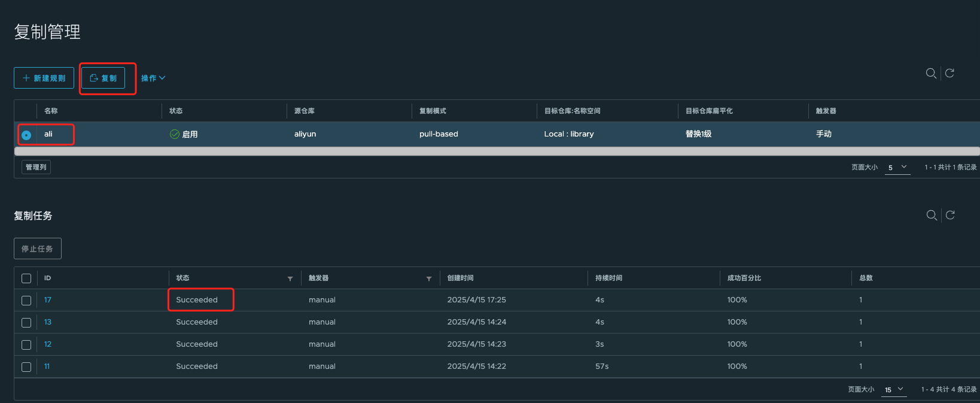This screenshot has height=403, width=980.
Task: Click creation time 2025/4/15 14:22
Action: [x=477, y=366]
